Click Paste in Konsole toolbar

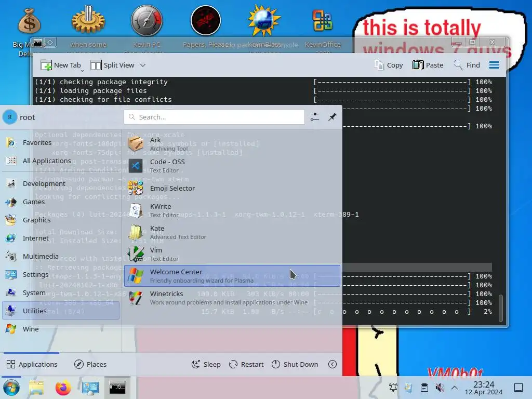pyautogui.click(x=428, y=65)
